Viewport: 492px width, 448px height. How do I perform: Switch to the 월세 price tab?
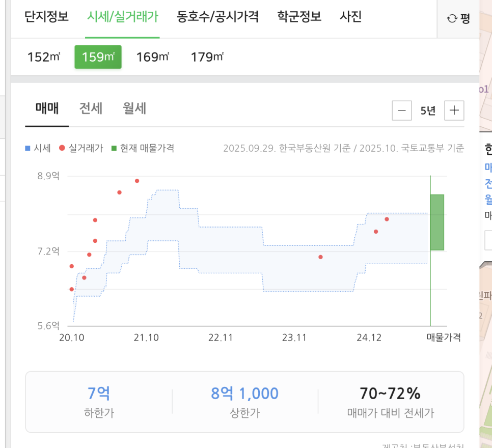(134, 108)
